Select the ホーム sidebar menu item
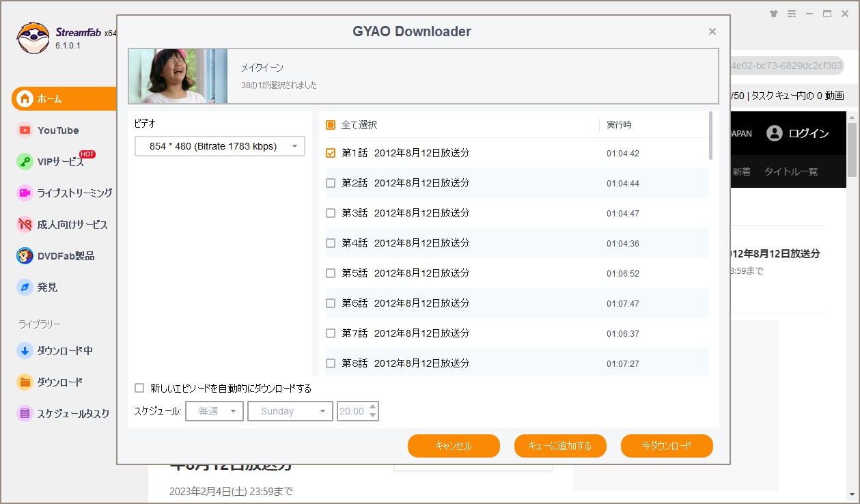 [x=64, y=99]
